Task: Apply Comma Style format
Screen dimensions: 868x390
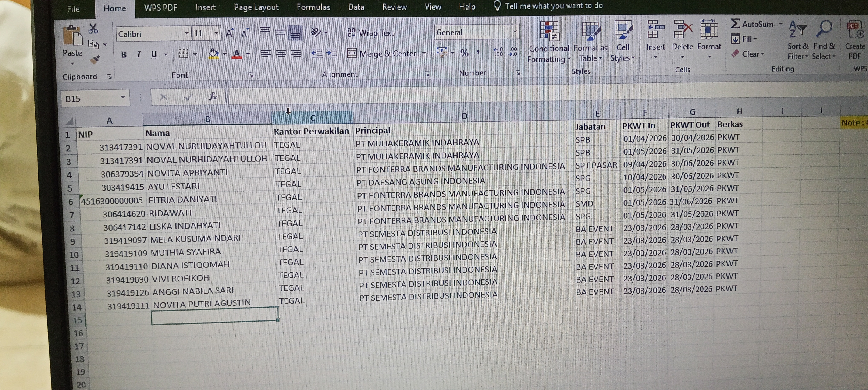Action: 478,52
